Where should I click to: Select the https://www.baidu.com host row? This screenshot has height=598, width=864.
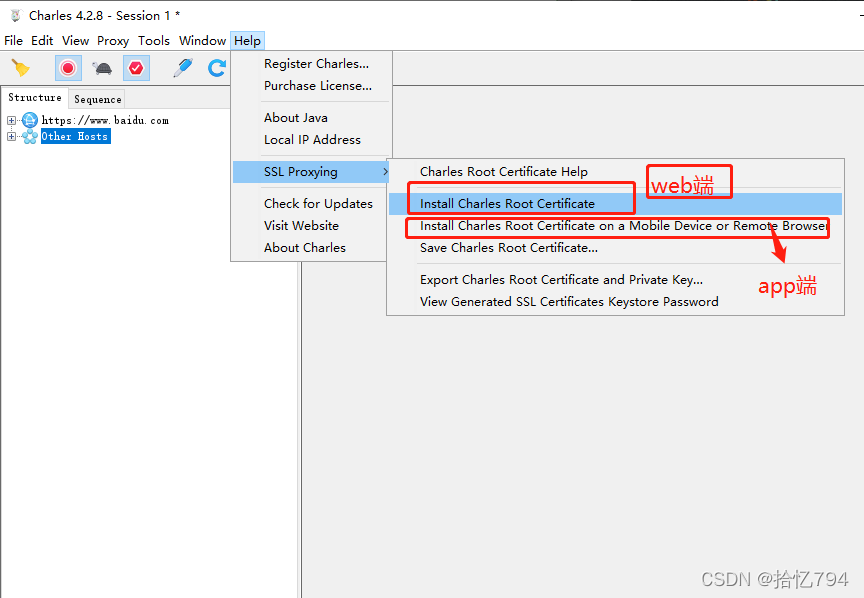pos(105,120)
